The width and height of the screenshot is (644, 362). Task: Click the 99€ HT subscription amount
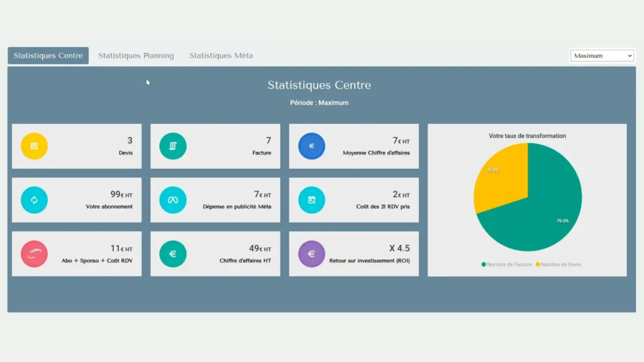pos(121,195)
